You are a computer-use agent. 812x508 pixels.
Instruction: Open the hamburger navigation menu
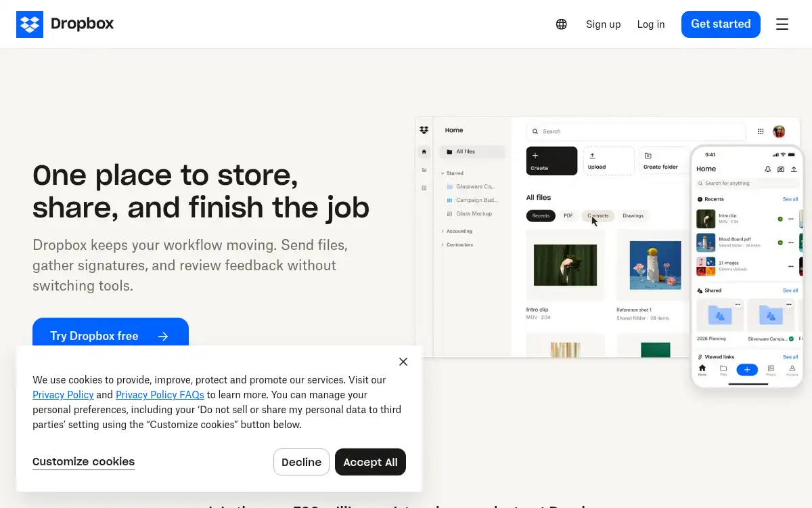coord(782,24)
